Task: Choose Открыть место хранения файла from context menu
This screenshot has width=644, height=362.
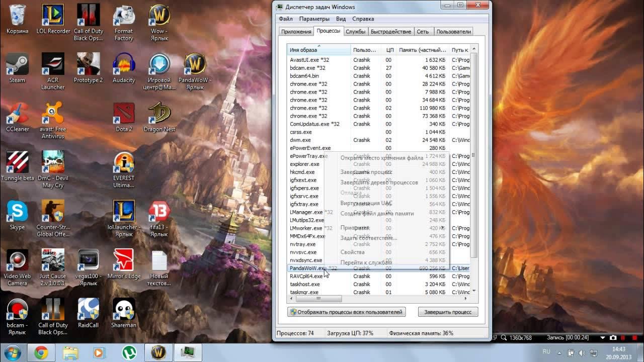Action: click(381, 158)
